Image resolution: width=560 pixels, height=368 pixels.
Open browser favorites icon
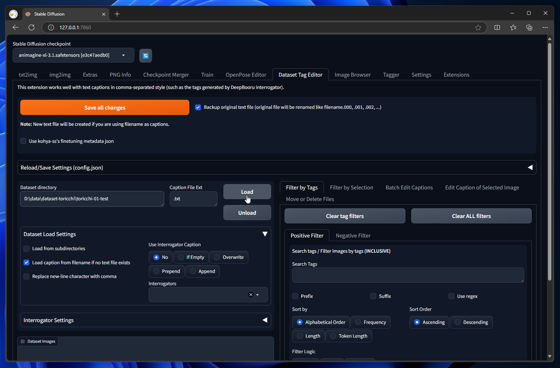513,28
